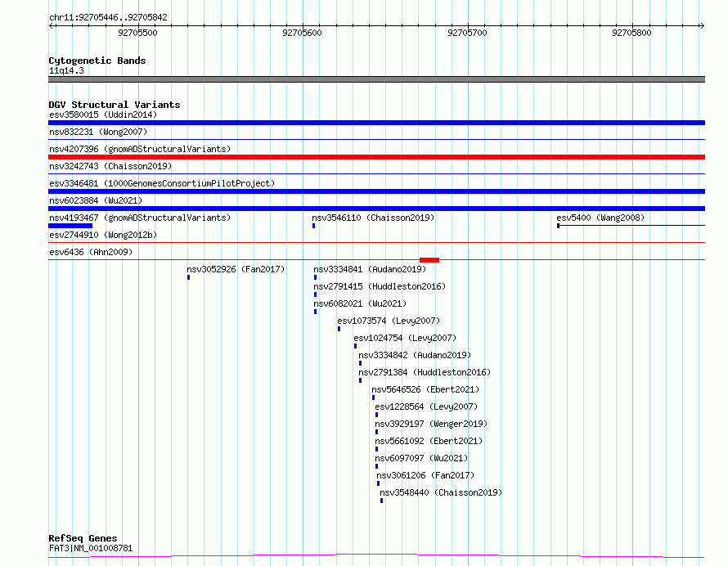Click the nsv832231 (Wong2007) label

98,132
